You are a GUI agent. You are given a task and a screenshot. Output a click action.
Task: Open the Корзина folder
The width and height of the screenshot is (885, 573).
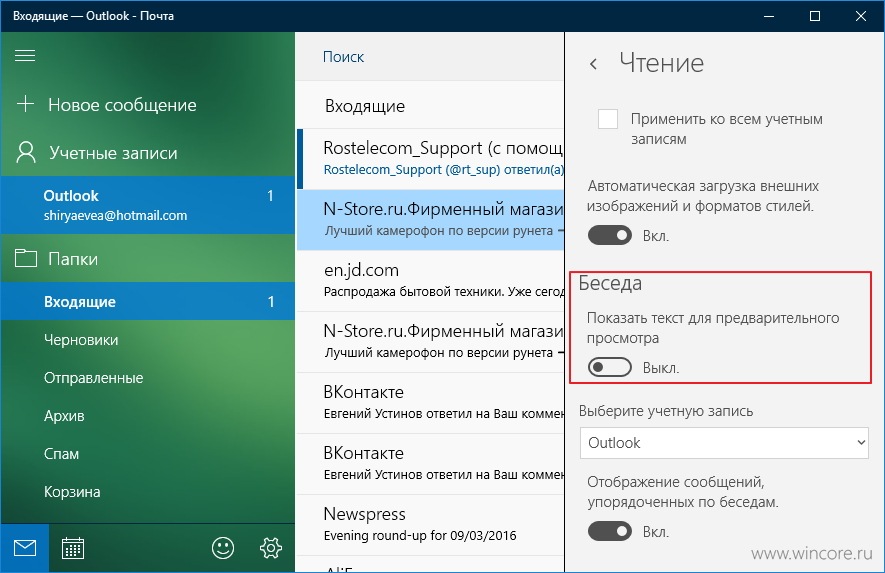[x=148, y=491]
